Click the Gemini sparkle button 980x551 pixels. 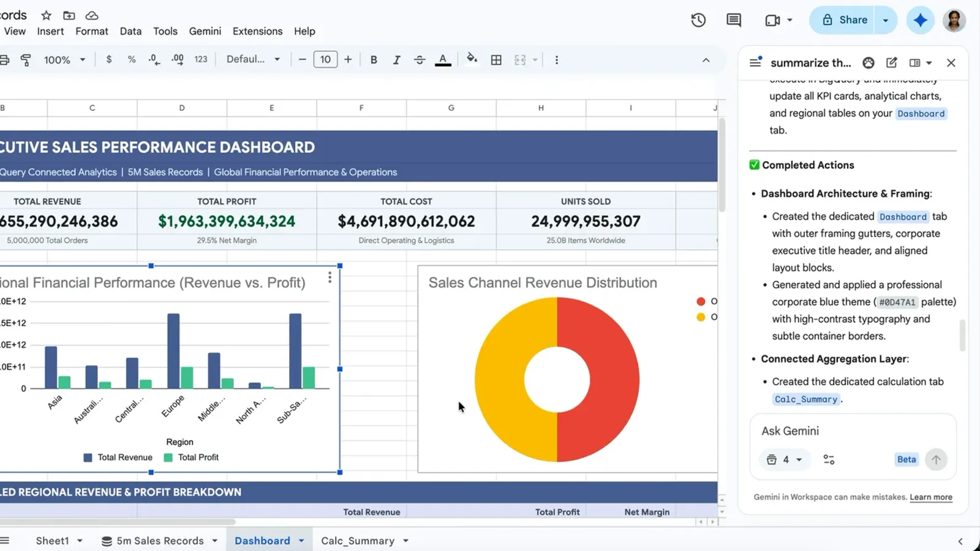(x=920, y=20)
